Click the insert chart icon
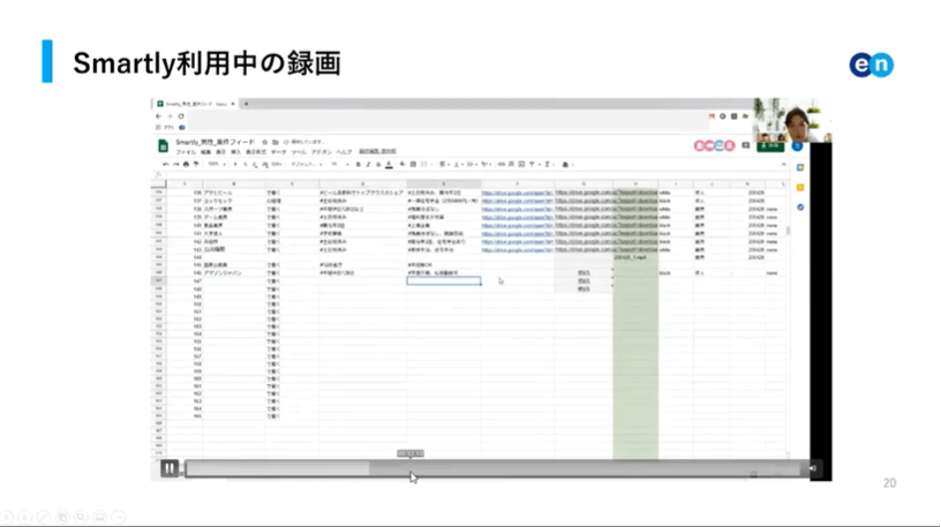This screenshot has width=941, height=527. coord(522,164)
